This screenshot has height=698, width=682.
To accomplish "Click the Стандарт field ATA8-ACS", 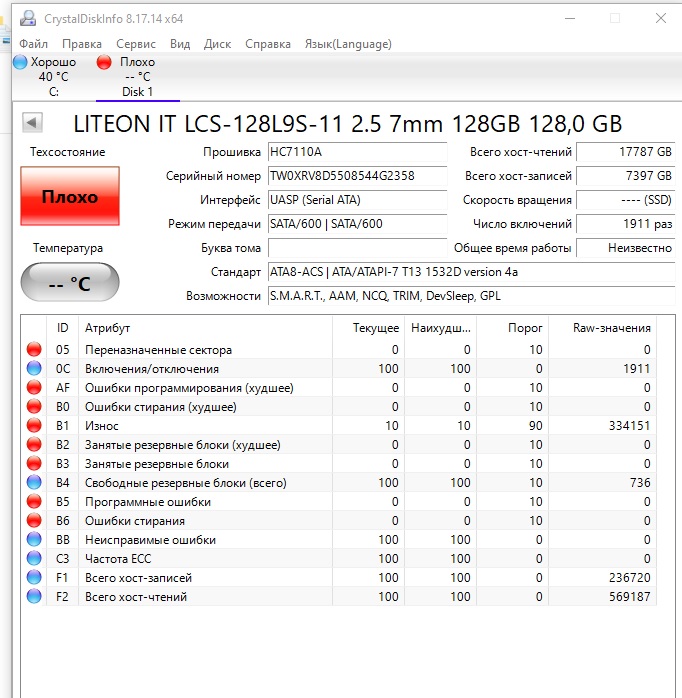I will [x=471, y=272].
